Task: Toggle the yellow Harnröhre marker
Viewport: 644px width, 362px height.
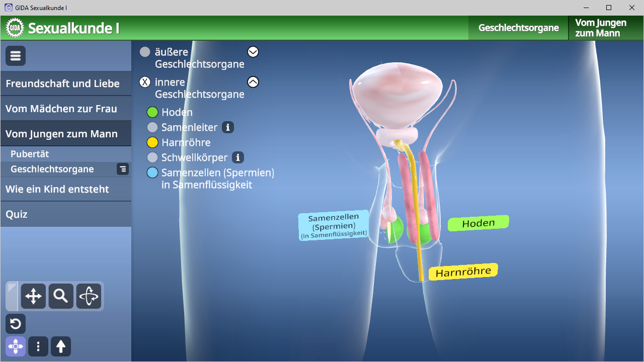Action: 152,142
